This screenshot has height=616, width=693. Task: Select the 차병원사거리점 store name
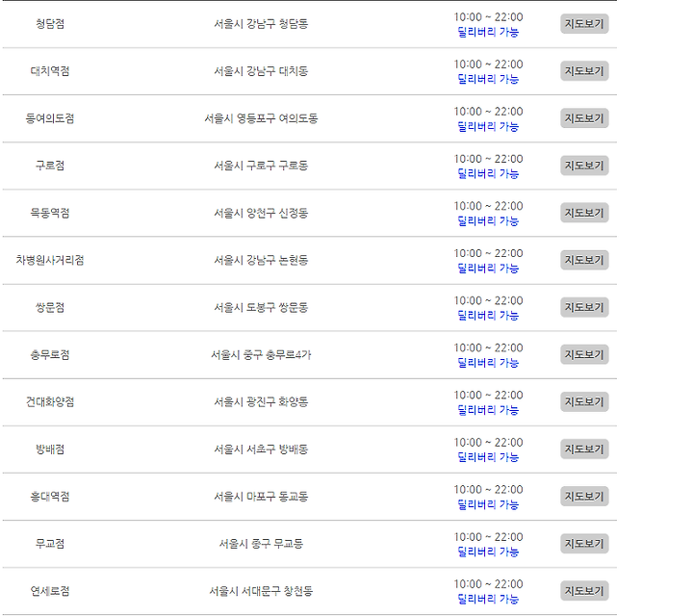pyautogui.click(x=50, y=260)
